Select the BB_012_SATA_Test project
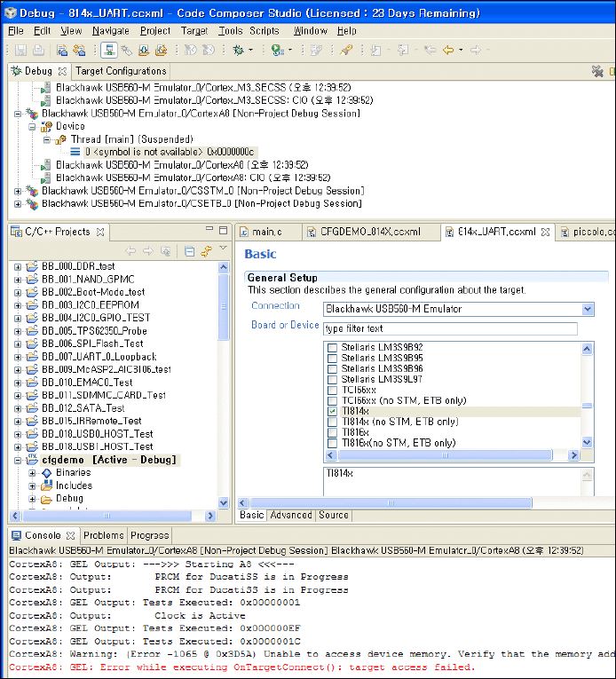The height and width of the screenshot is (679, 616). (83, 408)
